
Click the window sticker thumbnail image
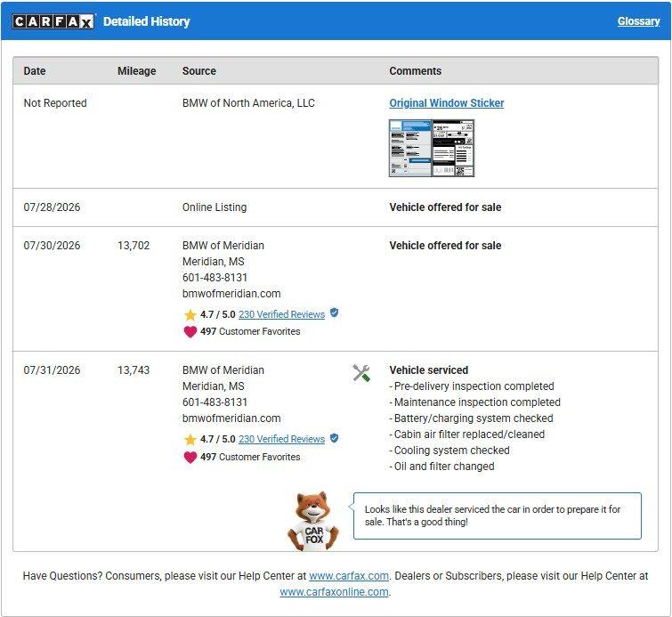(x=431, y=148)
